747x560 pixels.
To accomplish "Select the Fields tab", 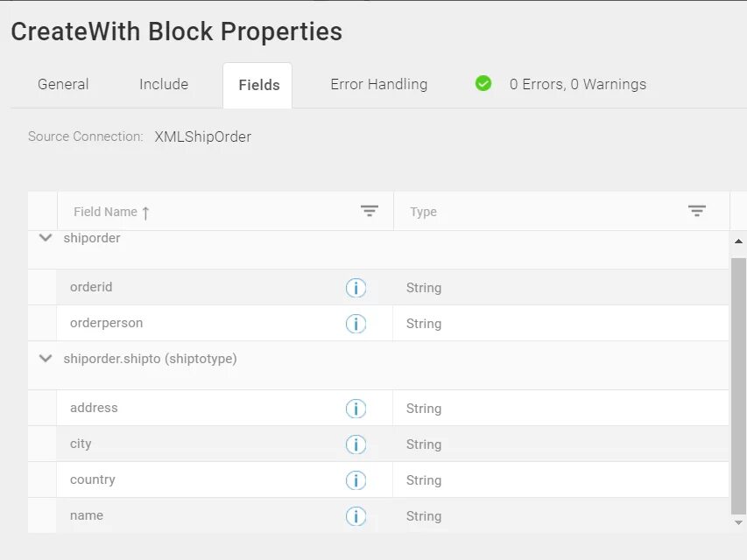I will (x=259, y=86).
